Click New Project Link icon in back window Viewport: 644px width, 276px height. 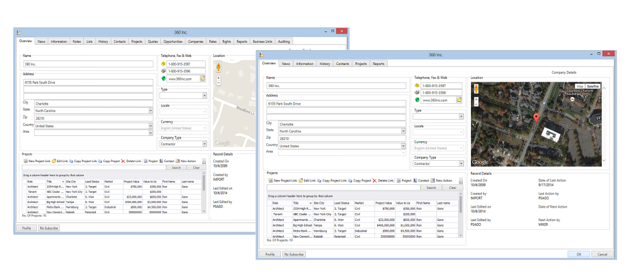tap(25, 161)
